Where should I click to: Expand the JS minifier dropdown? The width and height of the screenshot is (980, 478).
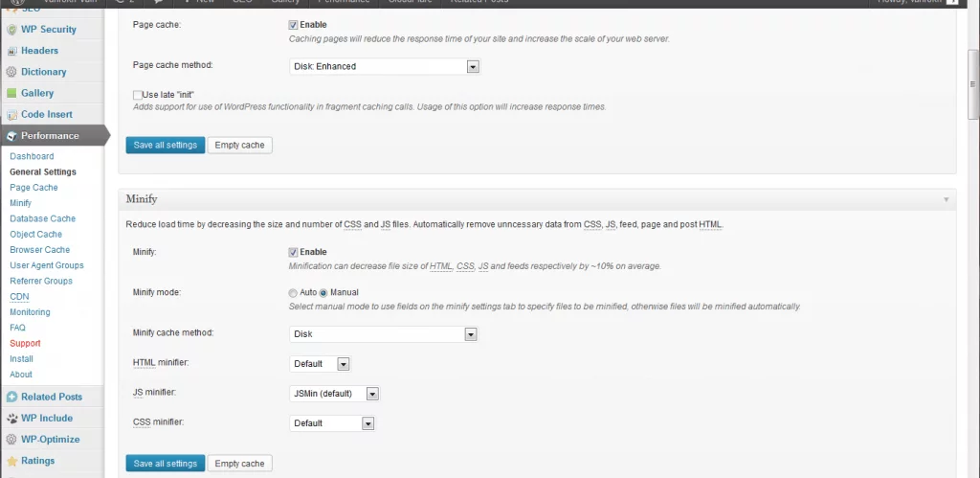334,394
